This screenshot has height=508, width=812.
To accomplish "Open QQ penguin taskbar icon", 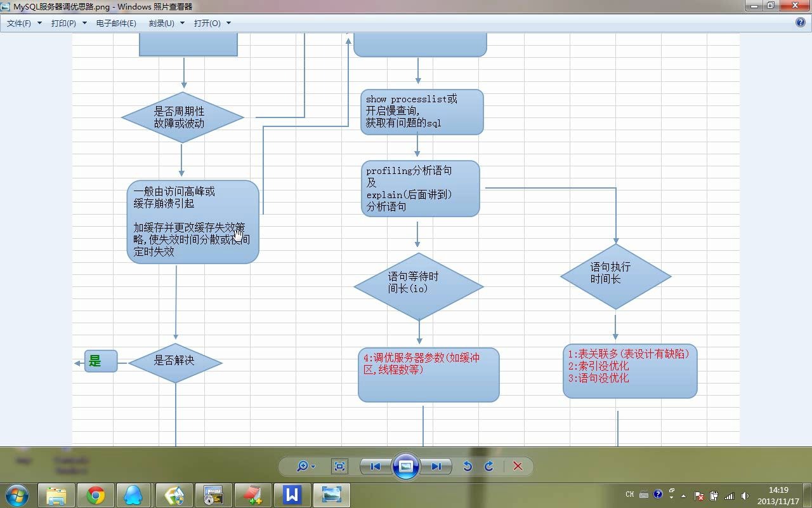I will [x=133, y=495].
